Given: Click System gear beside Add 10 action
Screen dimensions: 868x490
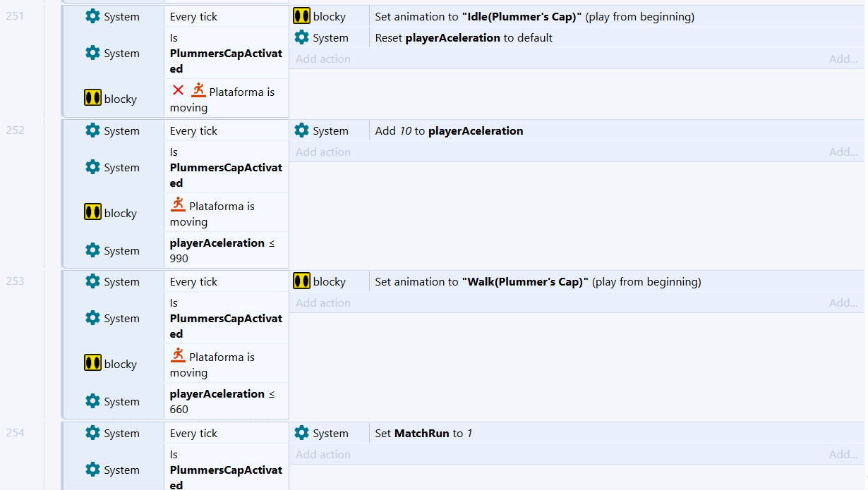Looking at the screenshot, I should (x=301, y=130).
